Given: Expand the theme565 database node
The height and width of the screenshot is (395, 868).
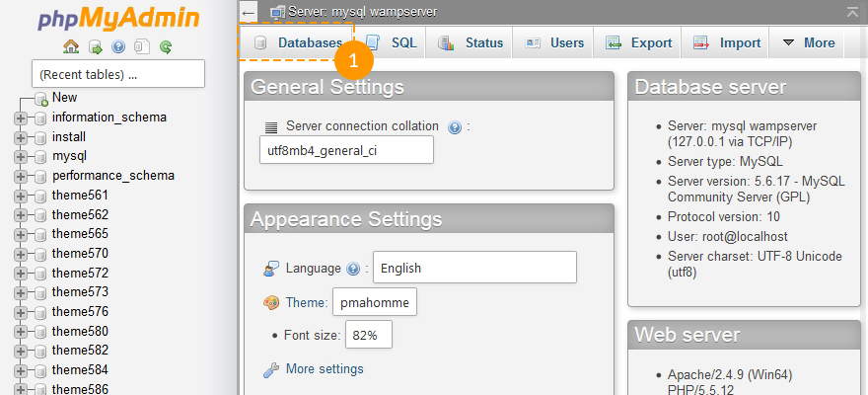Looking at the screenshot, I should tap(20, 235).
